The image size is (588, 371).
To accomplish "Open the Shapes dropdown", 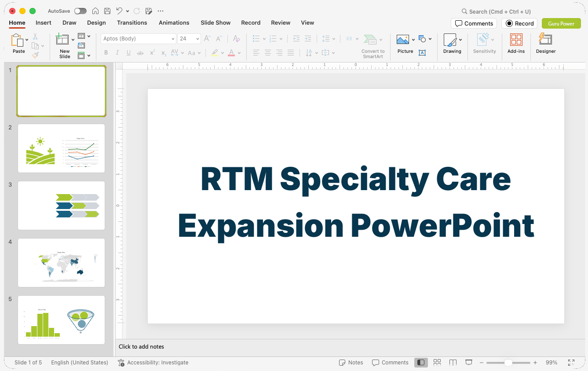I will [425, 39].
